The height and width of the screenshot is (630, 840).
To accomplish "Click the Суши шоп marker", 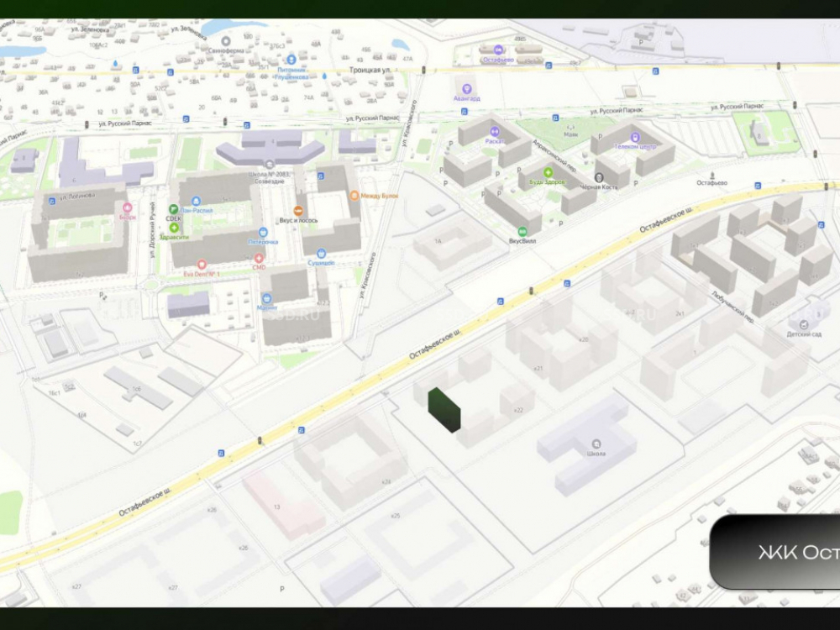I will [320, 253].
